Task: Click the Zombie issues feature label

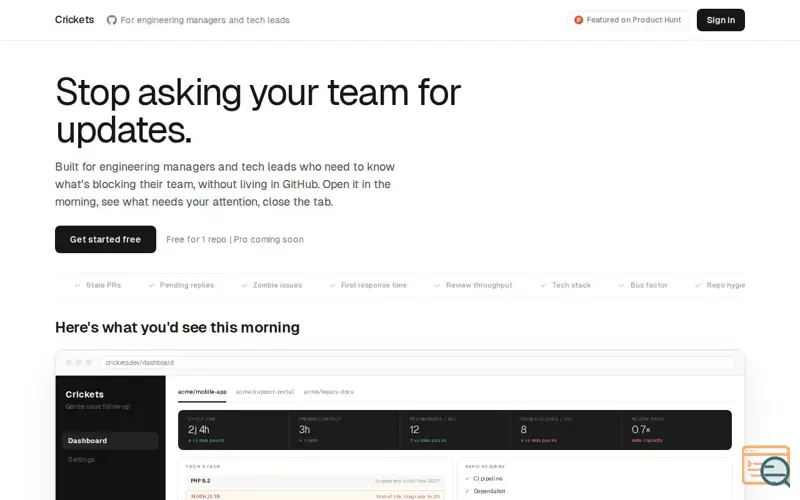Action: click(x=278, y=285)
